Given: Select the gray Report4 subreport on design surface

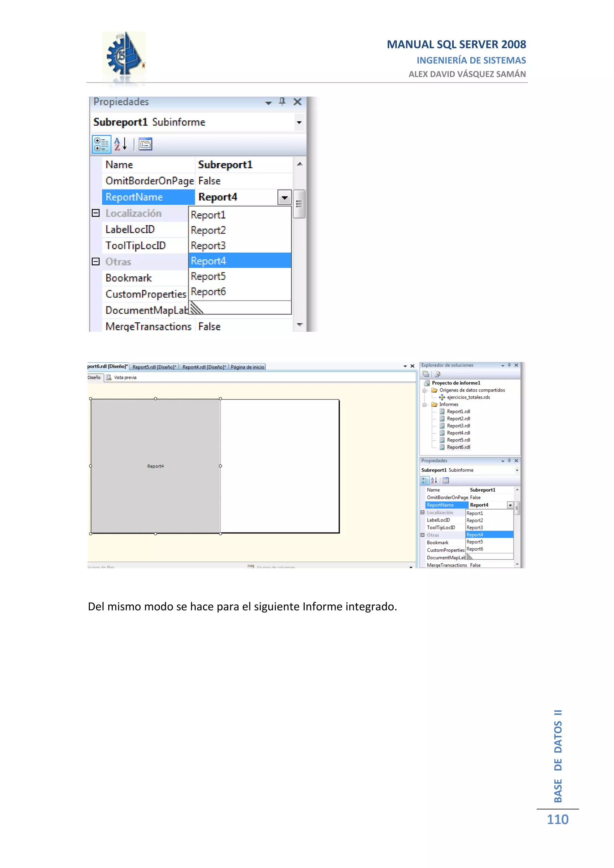Looking at the screenshot, I should point(155,466).
